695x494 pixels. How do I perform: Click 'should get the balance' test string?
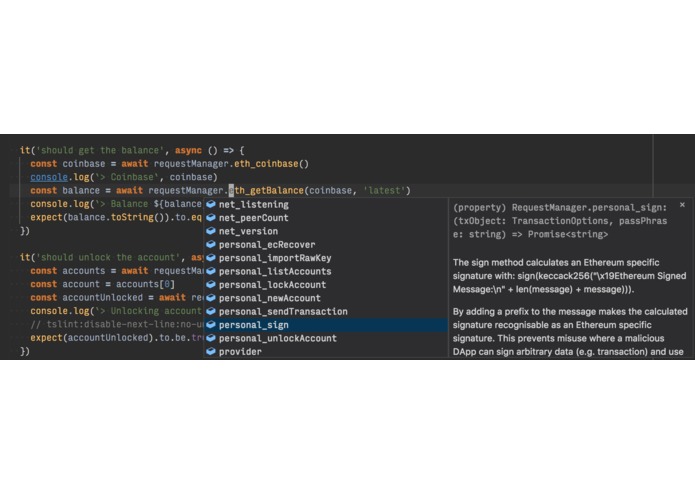[x=100, y=150]
